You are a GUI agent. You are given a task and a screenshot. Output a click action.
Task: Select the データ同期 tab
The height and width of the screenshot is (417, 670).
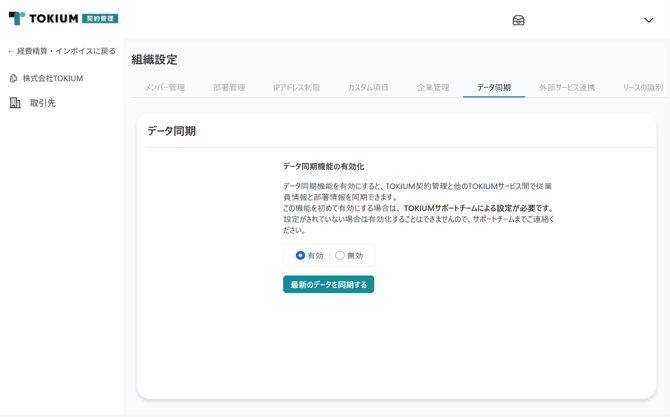tap(494, 88)
